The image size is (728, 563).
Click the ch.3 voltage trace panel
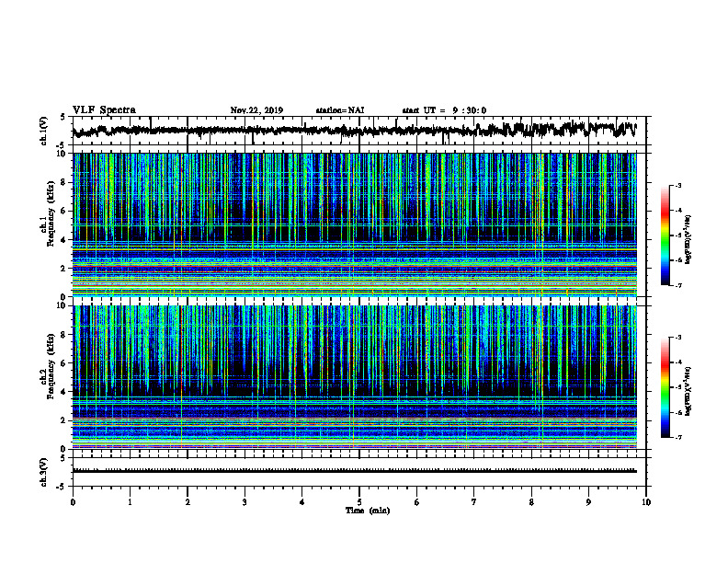pyautogui.click(x=359, y=472)
